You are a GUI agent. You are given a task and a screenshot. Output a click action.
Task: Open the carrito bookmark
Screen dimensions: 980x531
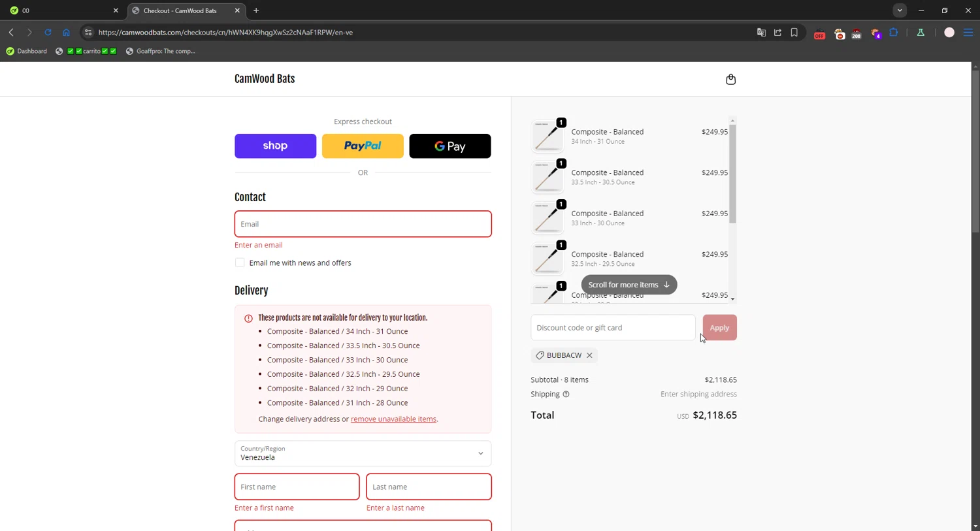(86, 51)
